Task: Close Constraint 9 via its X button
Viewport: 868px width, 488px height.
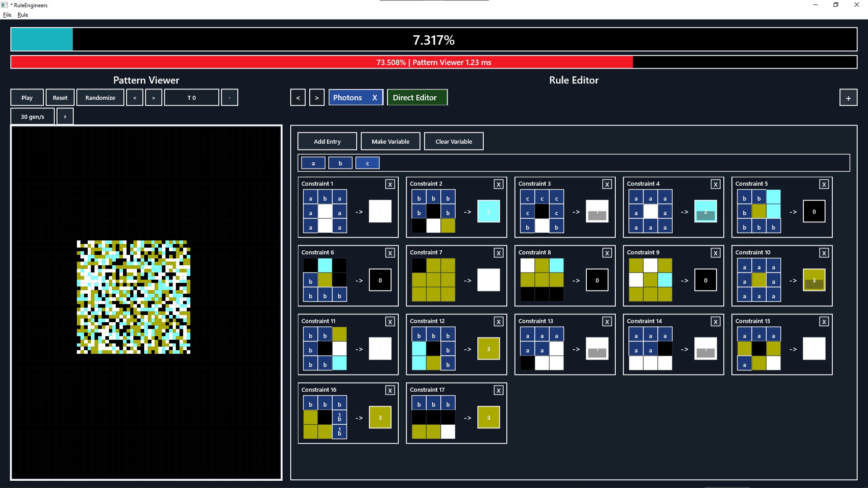Action: pyautogui.click(x=715, y=253)
